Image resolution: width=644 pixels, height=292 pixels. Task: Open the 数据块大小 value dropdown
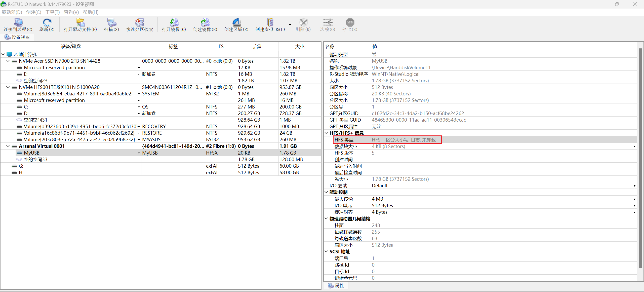coord(634,147)
